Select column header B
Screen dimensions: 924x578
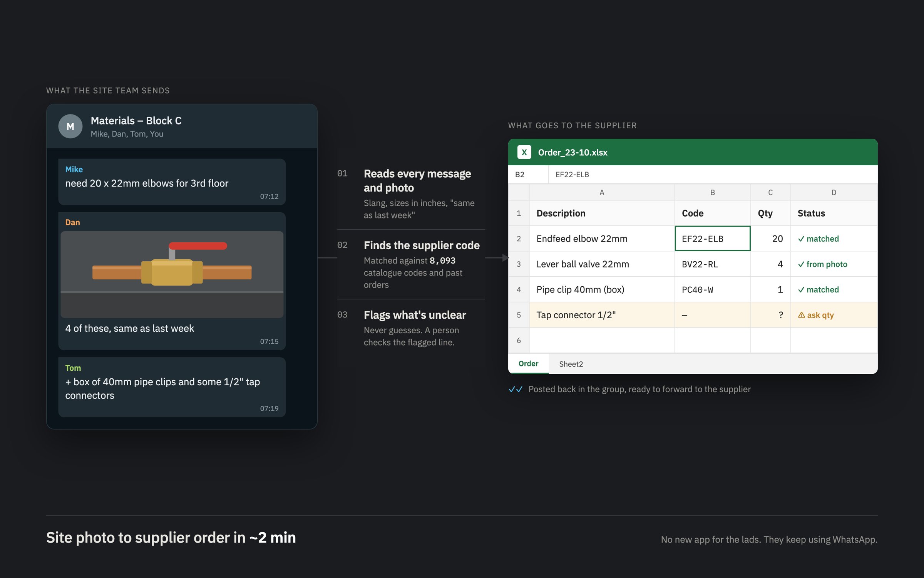click(712, 192)
